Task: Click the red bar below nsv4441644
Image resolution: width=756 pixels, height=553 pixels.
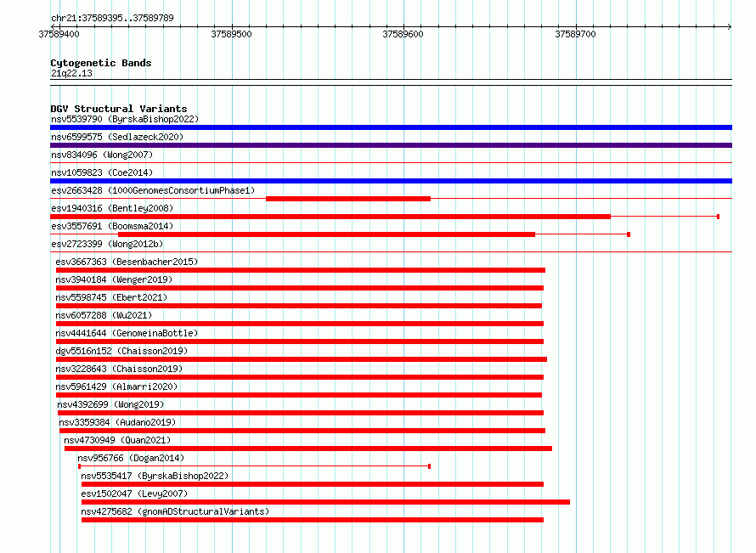Action: point(300,341)
